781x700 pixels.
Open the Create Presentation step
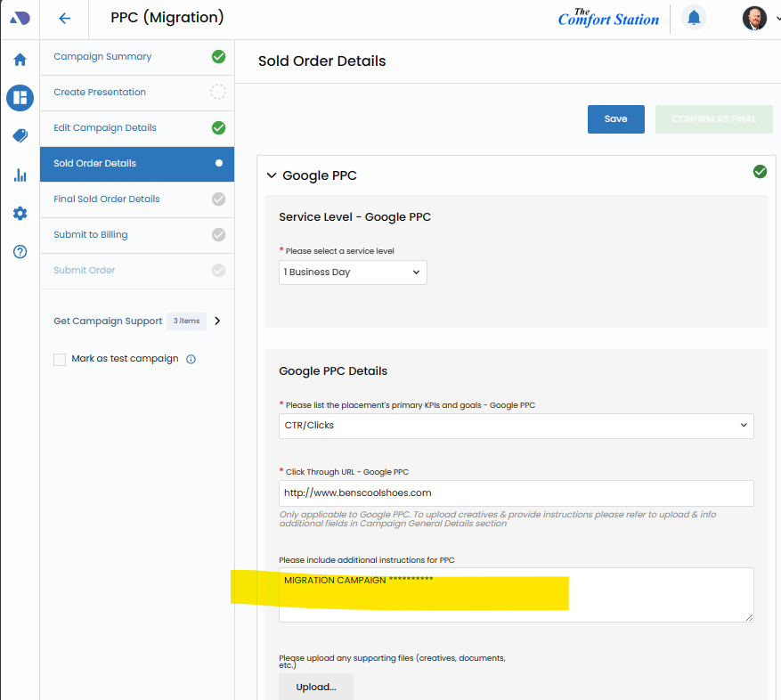point(100,93)
